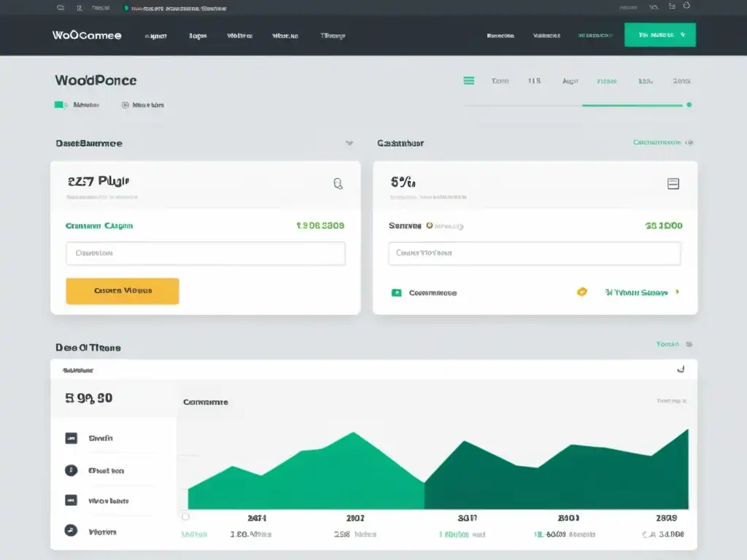Collapse the dashboard card using its chevron

pyautogui.click(x=349, y=143)
